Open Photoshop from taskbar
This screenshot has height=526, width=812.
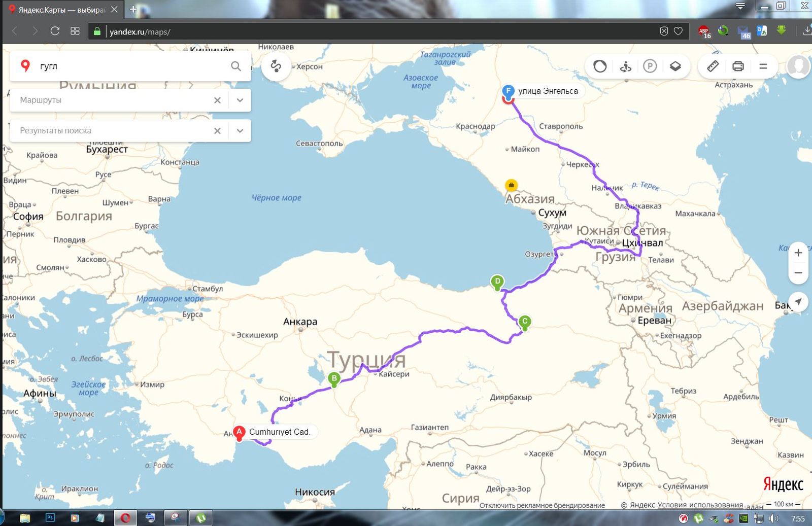point(50,518)
